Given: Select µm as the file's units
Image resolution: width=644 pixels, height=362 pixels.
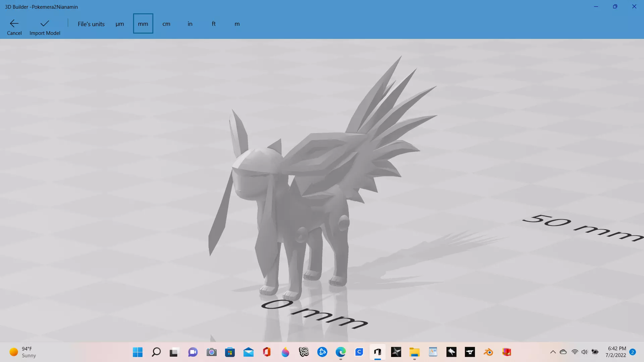Looking at the screenshot, I should (120, 24).
